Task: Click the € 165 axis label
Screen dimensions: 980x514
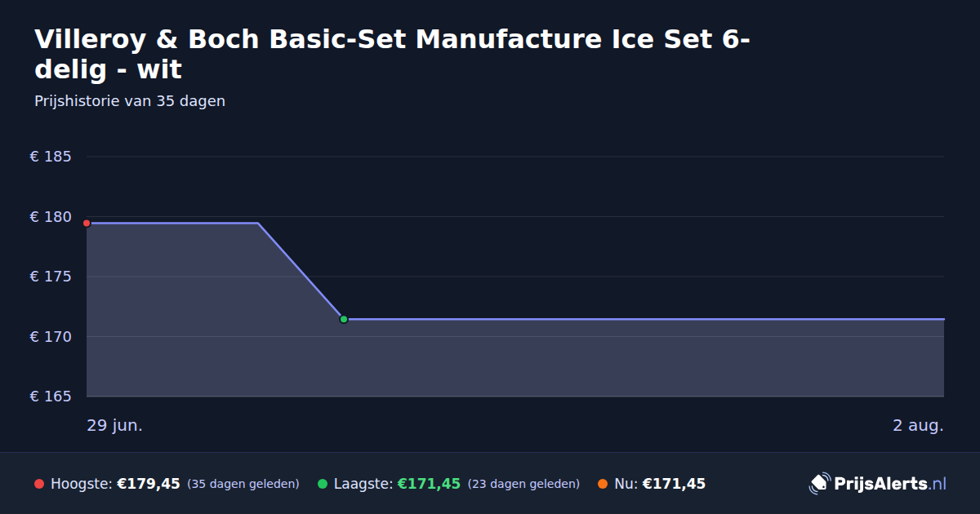Action: point(51,397)
